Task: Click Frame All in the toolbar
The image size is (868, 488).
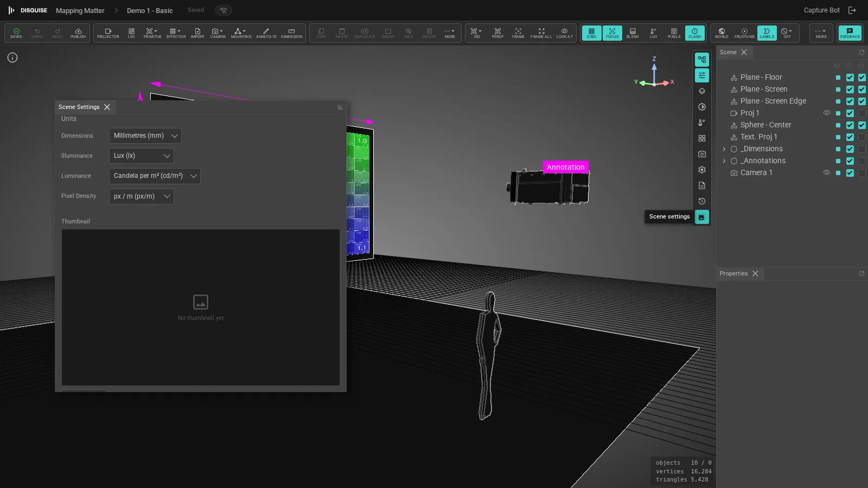Action: (541, 33)
